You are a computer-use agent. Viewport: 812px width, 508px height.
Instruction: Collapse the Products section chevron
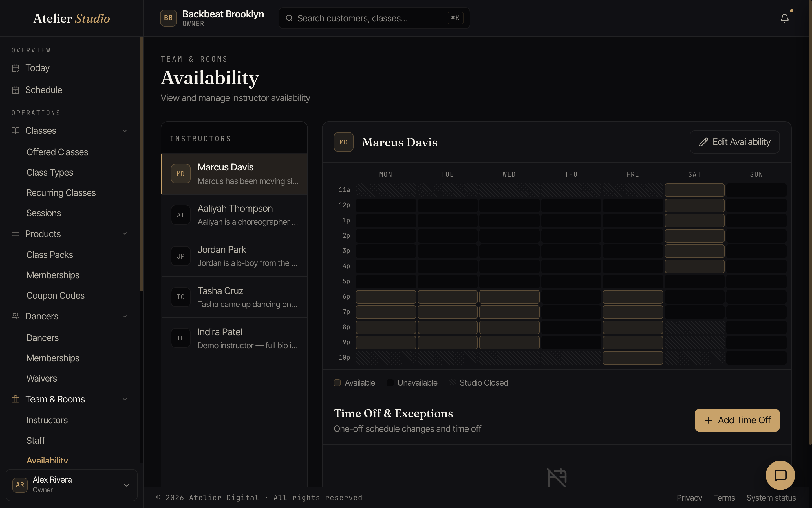point(125,233)
